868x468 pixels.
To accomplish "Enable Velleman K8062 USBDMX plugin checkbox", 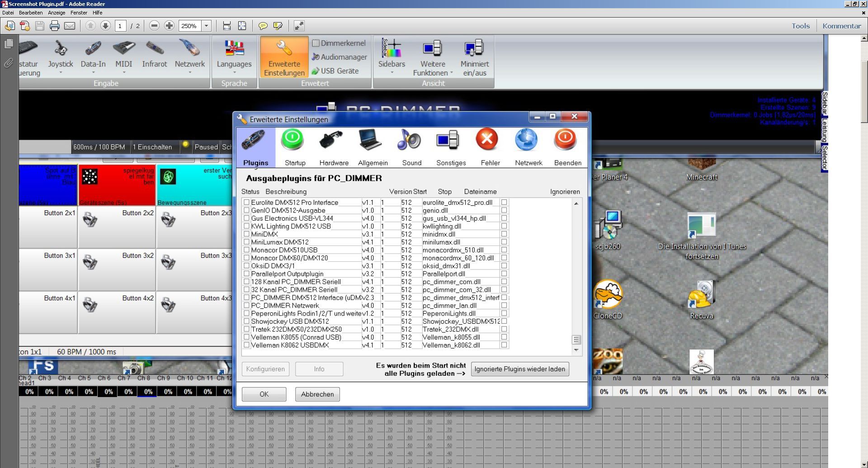I will pyautogui.click(x=246, y=345).
